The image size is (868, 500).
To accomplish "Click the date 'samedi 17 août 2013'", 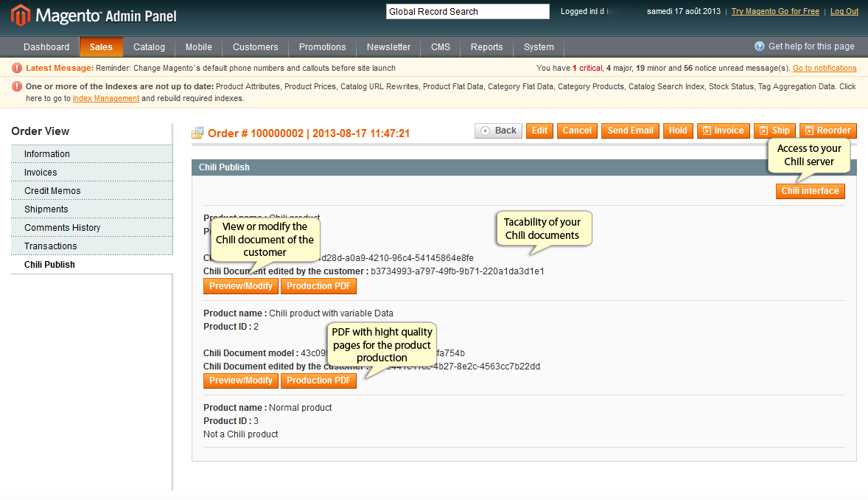I will [x=684, y=11].
